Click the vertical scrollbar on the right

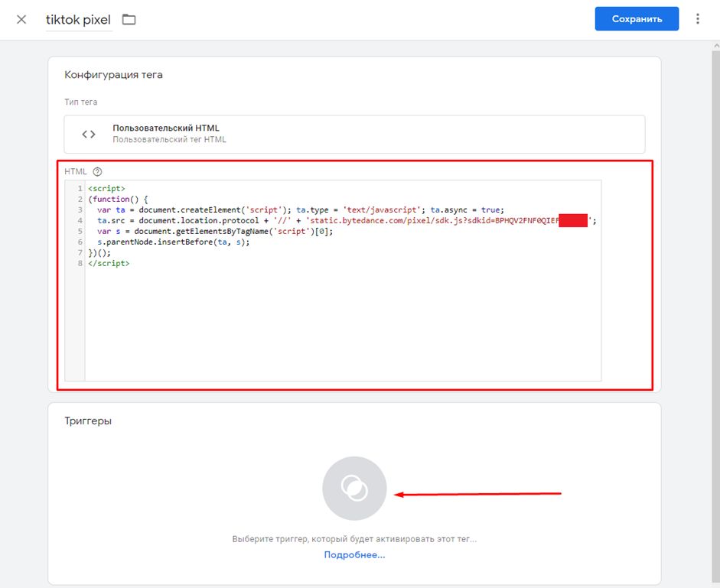tap(715, 306)
